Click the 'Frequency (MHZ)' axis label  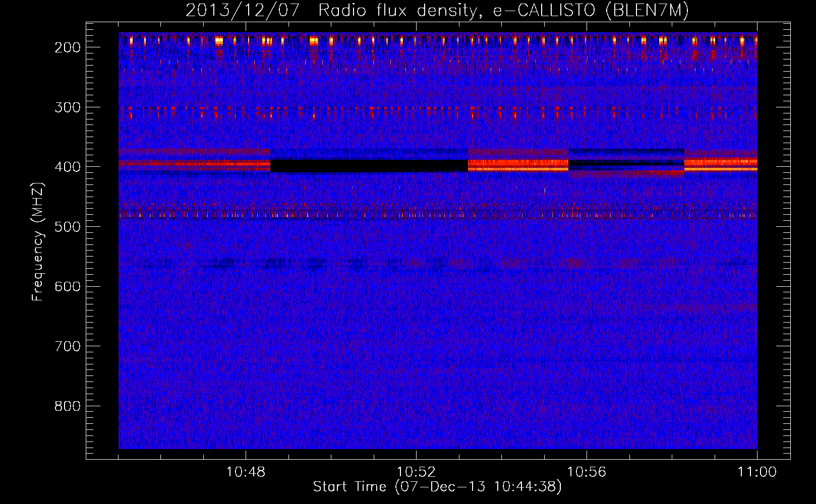[38, 241]
